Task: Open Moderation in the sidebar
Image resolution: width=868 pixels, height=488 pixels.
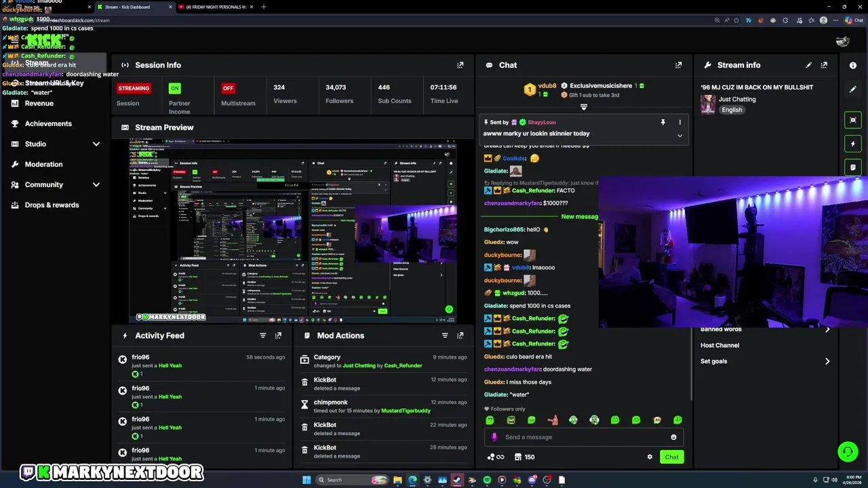Action: tap(43, 164)
